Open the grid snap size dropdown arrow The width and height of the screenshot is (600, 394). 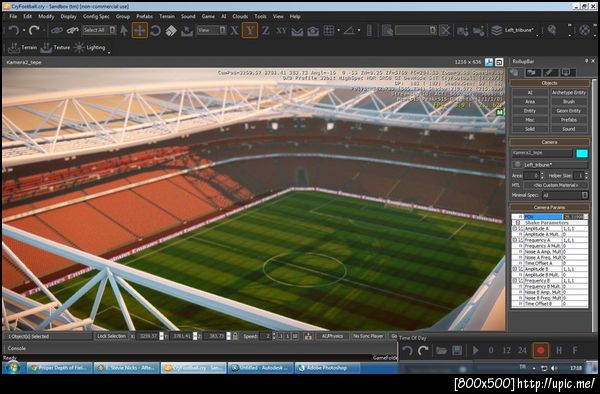pos(338,30)
